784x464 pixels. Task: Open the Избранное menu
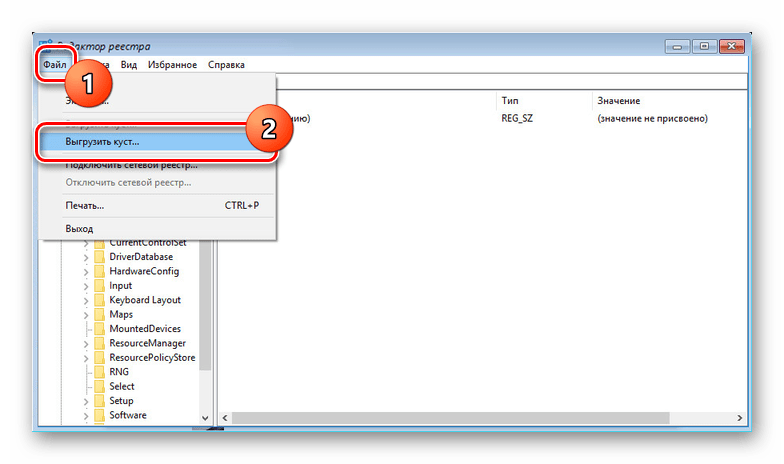point(172,65)
